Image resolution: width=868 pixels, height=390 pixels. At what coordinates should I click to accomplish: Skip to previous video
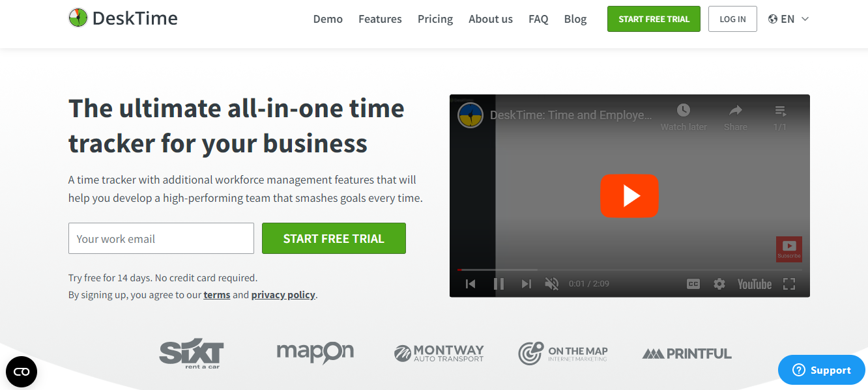tap(470, 284)
